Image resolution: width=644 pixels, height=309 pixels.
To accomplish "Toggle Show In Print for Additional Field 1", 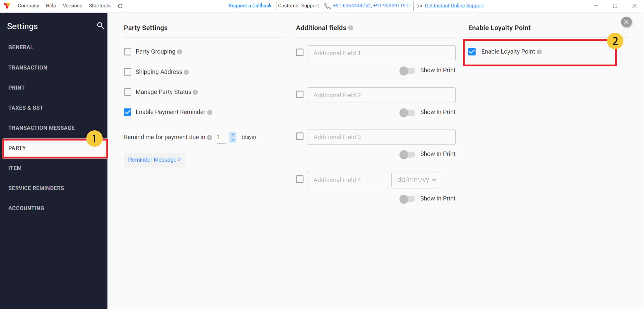I will coord(407,71).
